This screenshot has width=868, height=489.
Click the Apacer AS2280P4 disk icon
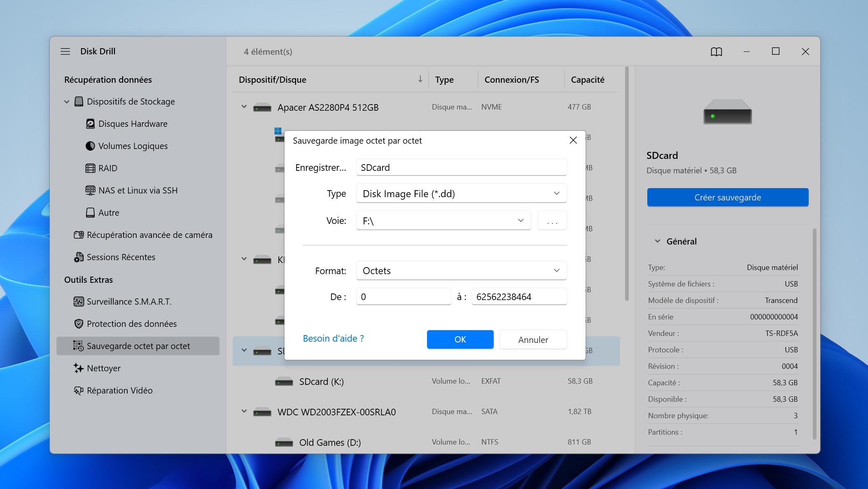(x=262, y=108)
